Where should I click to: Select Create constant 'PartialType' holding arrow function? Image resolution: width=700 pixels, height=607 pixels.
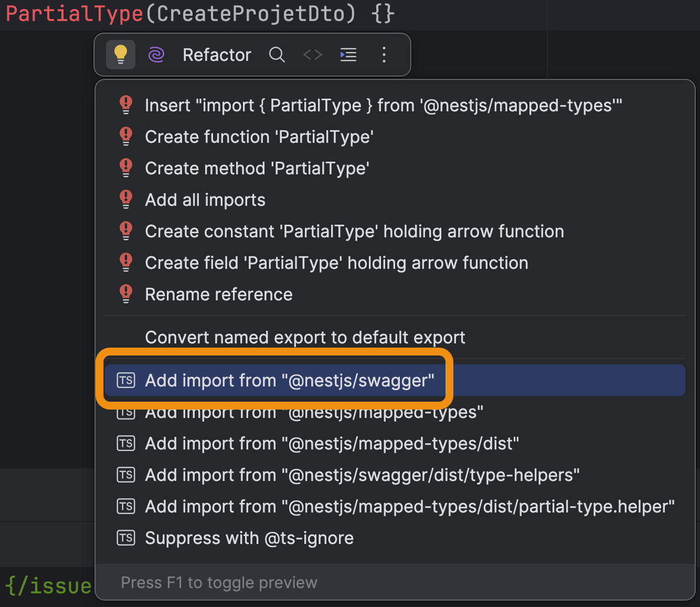354,232
